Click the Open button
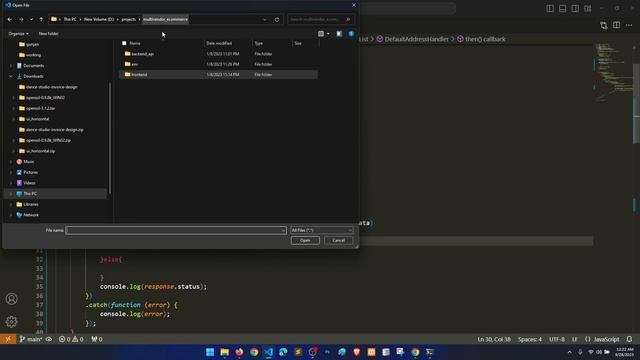 point(305,240)
